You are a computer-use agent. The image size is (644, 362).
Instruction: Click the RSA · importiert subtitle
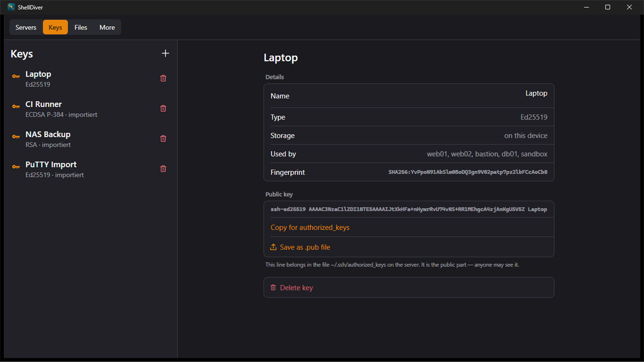48,145
